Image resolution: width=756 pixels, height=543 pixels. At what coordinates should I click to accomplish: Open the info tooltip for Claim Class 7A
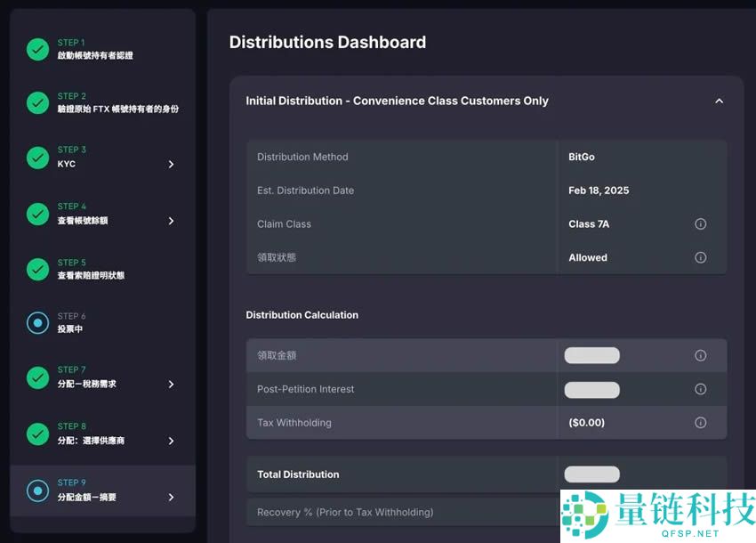point(701,223)
